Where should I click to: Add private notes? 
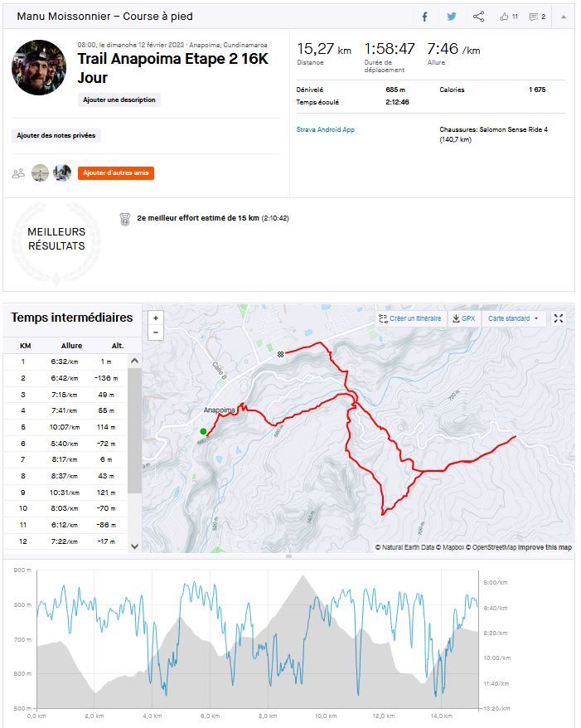coord(56,135)
